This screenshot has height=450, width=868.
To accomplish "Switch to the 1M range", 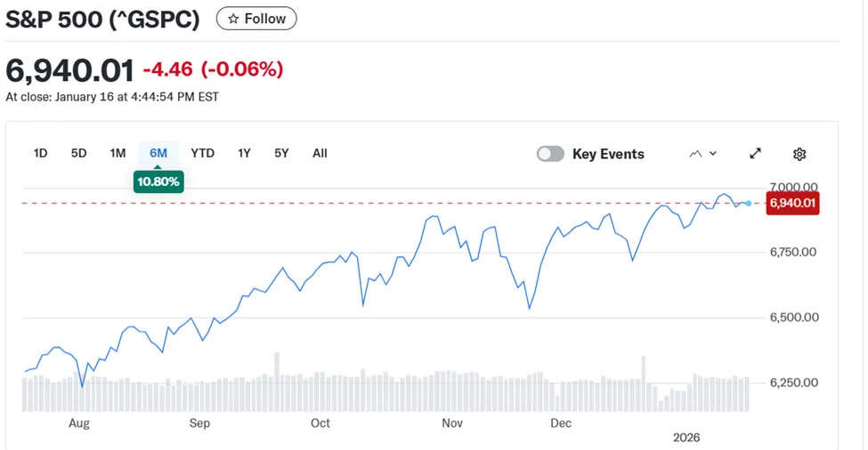I will click(x=118, y=153).
